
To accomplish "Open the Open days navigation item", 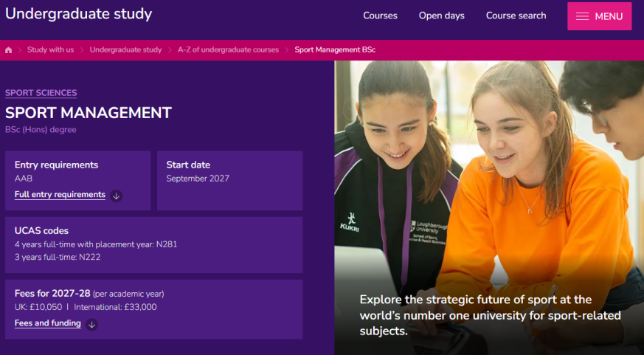I will 442,15.
